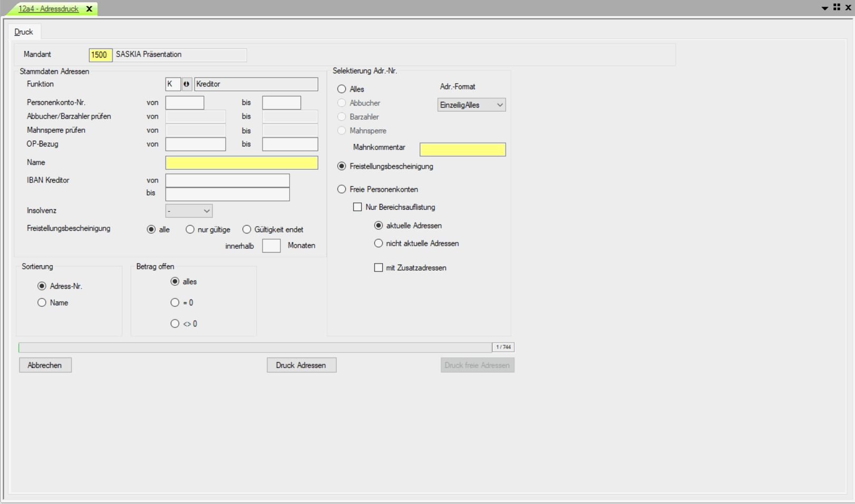Close the 12a4 - Adressdruck tab
Image resolution: width=855 pixels, height=504 pixels.
pyautogui.click(x=89, y=9)
